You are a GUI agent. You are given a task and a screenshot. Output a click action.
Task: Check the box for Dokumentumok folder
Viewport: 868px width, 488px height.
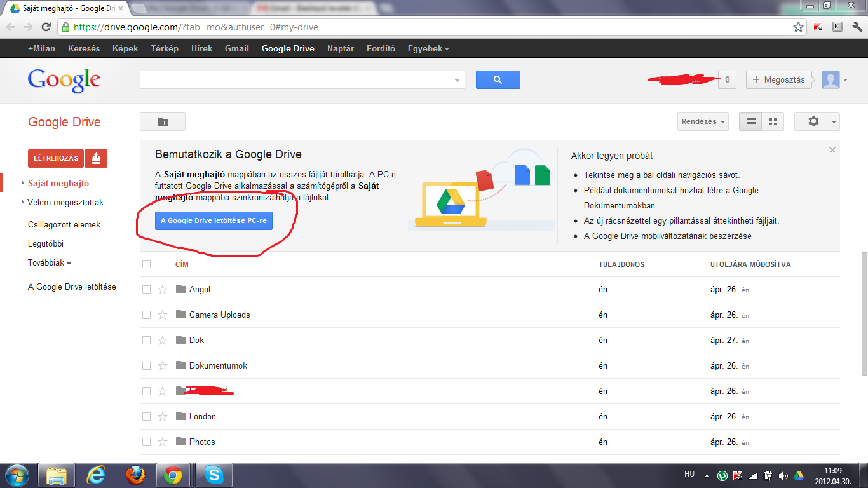coord(147,365)
